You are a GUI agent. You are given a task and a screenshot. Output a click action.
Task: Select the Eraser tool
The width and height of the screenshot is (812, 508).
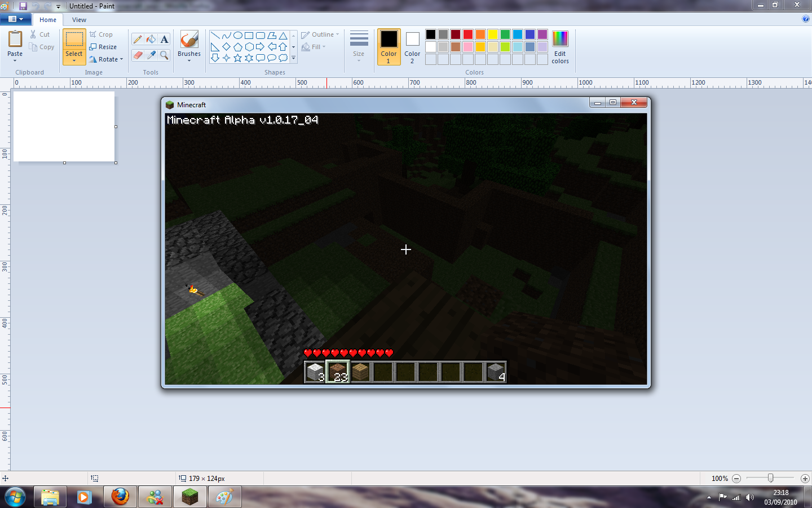138,55
